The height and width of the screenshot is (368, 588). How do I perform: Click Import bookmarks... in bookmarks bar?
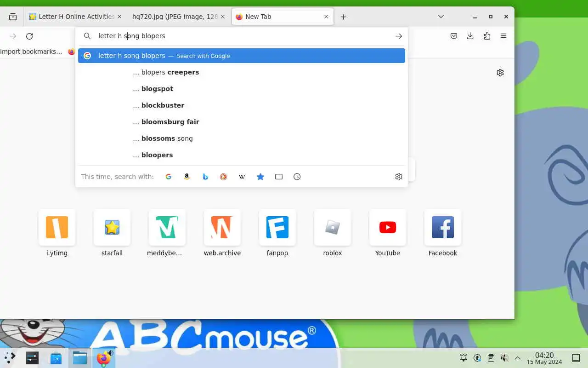[31, 52]
